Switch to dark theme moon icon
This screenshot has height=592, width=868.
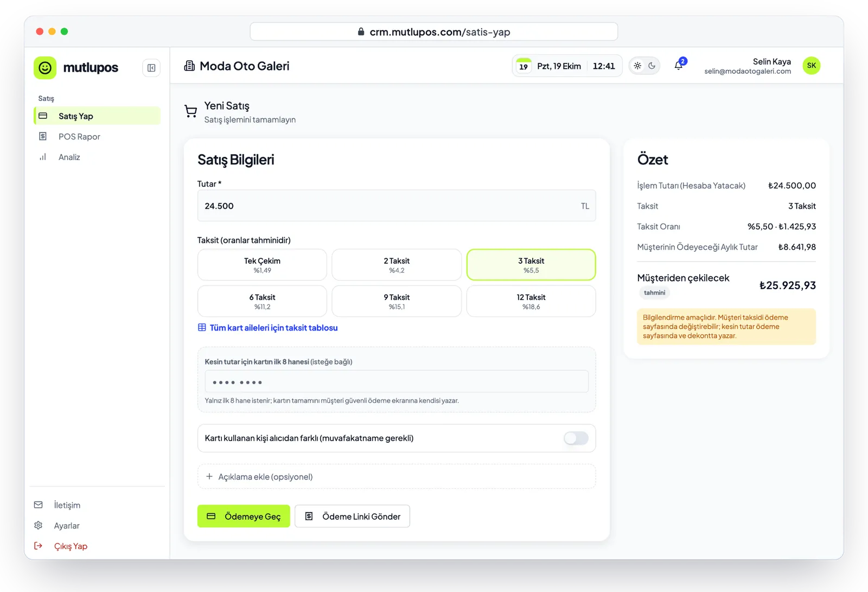(x=652, y=66)
